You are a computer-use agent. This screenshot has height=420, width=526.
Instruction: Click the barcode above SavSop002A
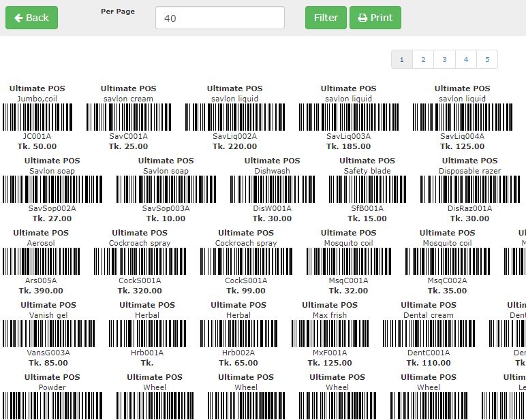tap(52, 189)
